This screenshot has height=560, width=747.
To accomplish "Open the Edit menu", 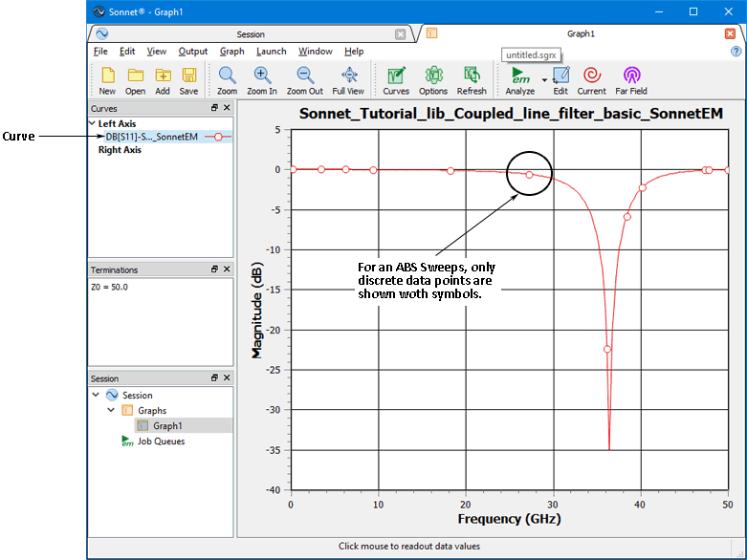I will tap(127, 52).
